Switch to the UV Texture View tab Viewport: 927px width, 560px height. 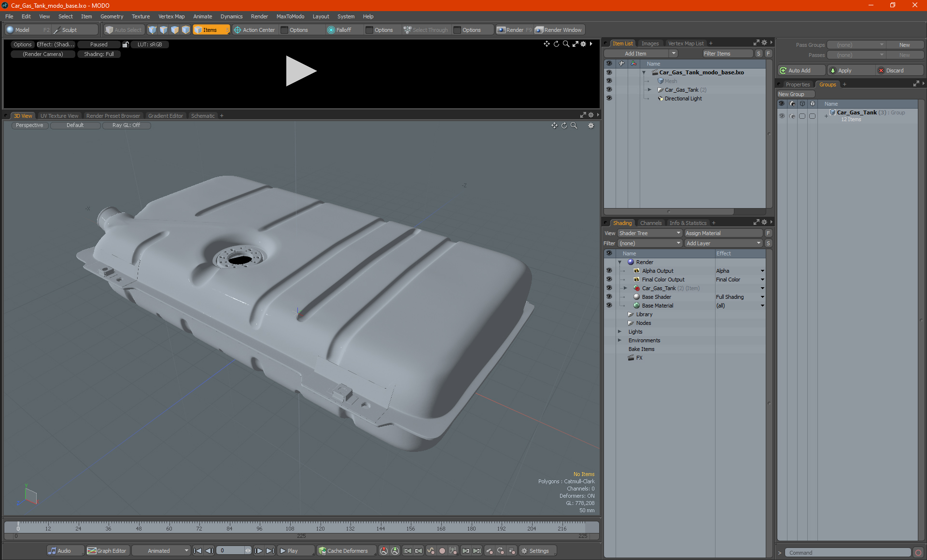pyautogui.click(x=59, y=116)
